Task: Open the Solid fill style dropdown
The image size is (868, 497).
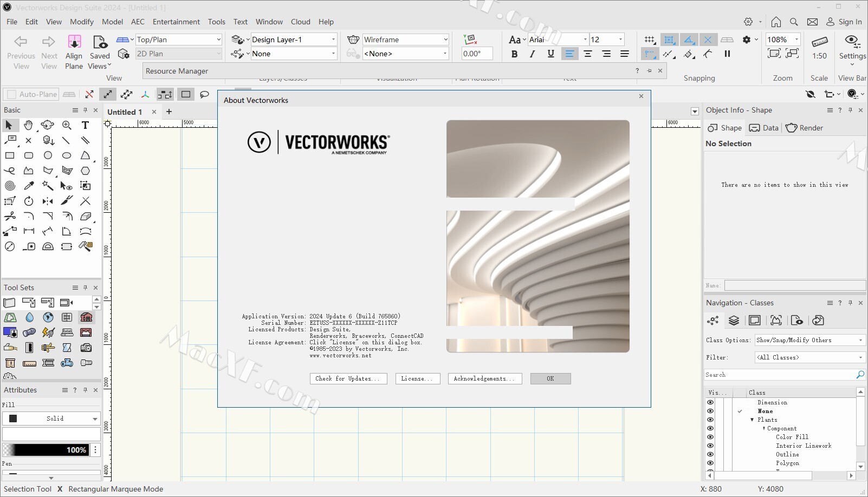Action: click(51, 418)
